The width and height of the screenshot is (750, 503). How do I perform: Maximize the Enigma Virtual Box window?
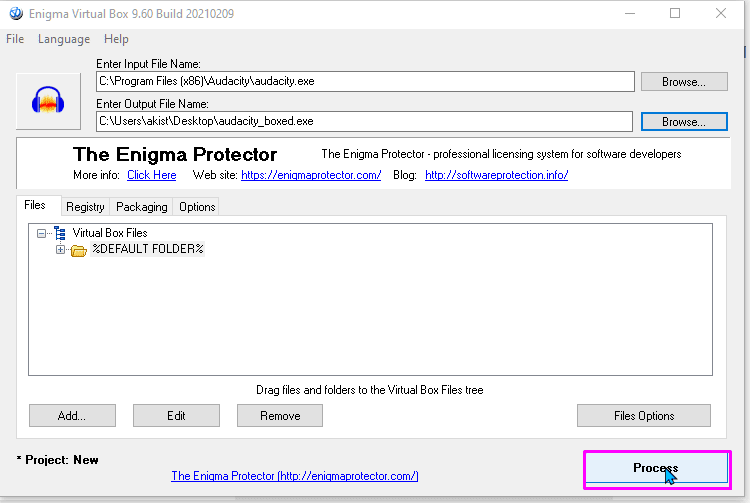tap(675, 13)
